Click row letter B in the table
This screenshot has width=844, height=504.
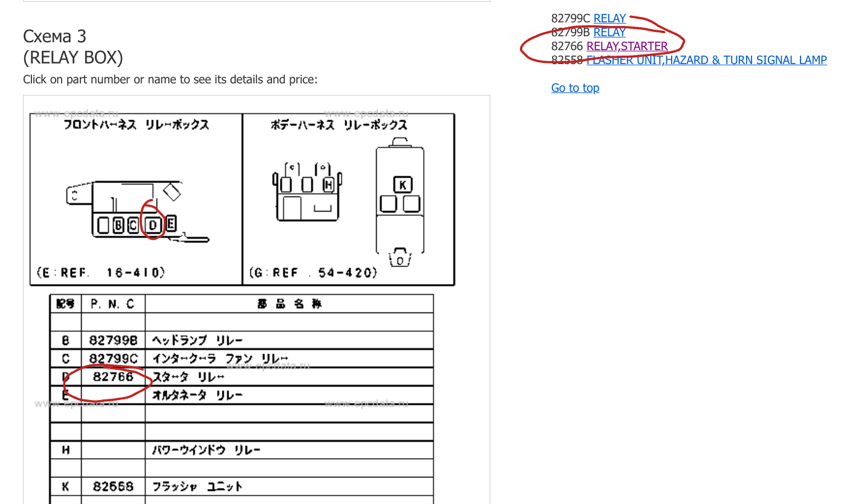[x=65, y=340]
